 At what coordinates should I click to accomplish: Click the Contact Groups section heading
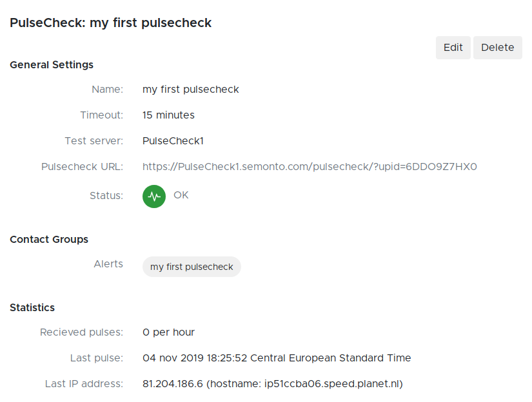pyautogui.click(x=49, y=240)
